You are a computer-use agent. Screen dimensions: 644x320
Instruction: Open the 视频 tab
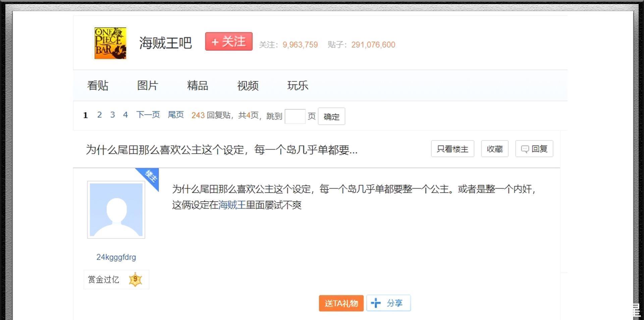pyautogui.click(x=248, y=86)
